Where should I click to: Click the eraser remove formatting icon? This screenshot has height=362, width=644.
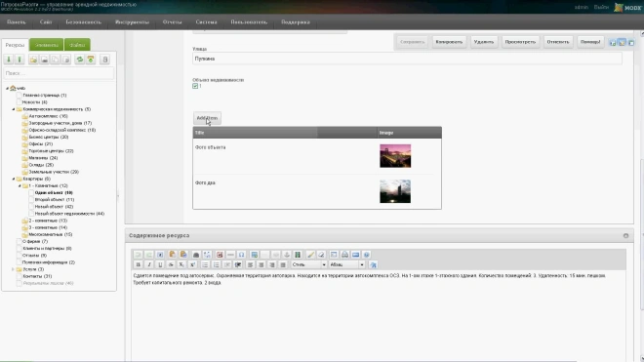tap(321, 255)
